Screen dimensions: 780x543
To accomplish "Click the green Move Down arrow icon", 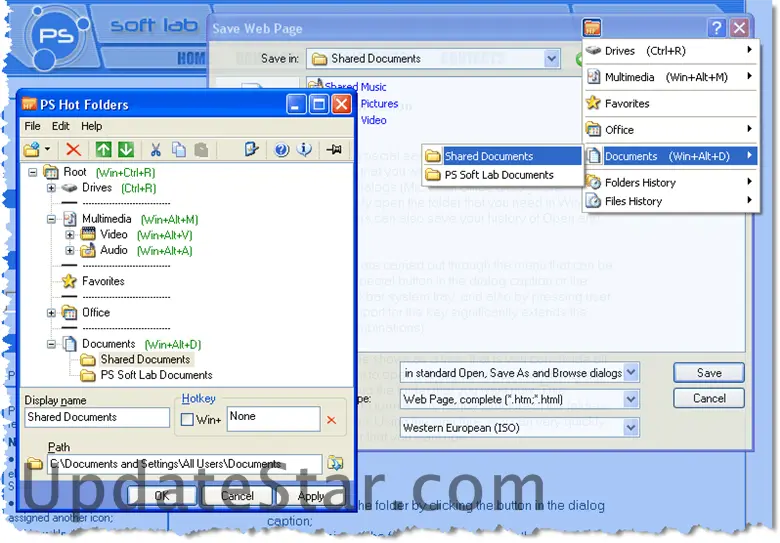I will (126, 149).
